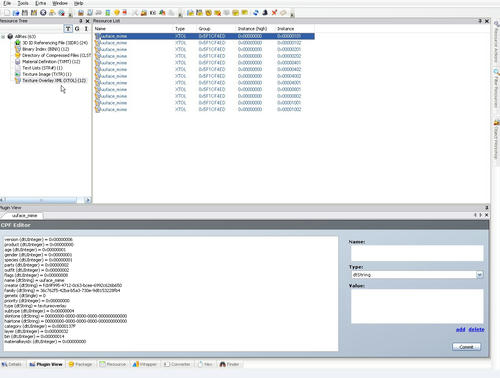Click the delete link in CPF Editor
500x378 pixels.
[476, 329]
